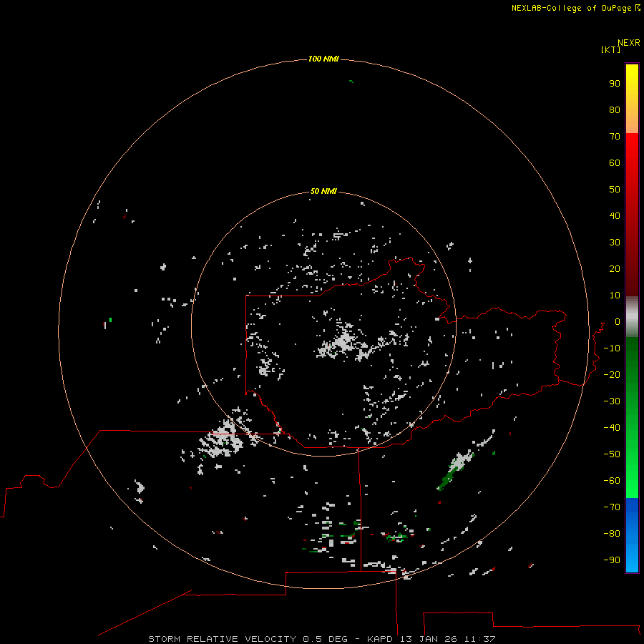Click the NEXR label above the color scale
Viewport: 644px width, 644px height.
tap(629, 43)
